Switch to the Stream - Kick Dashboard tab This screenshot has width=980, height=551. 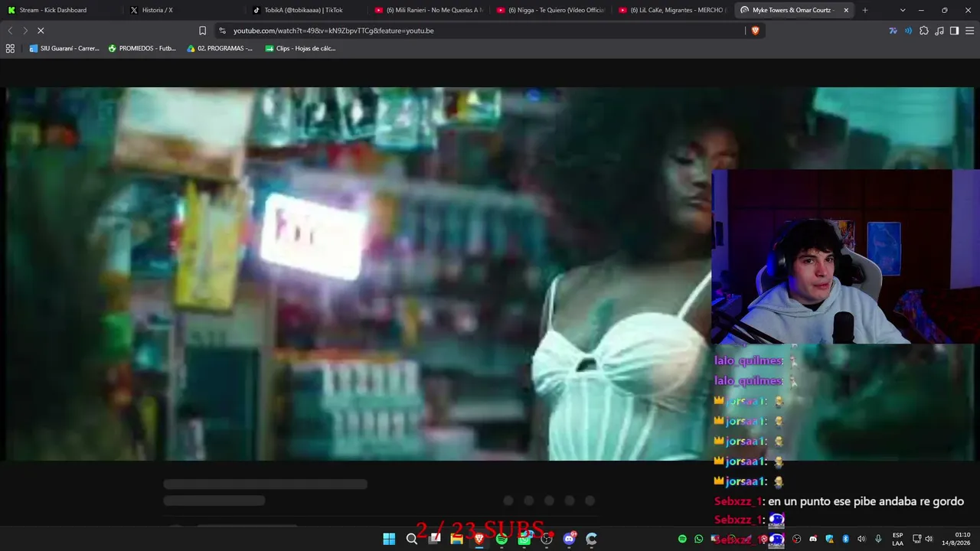tap(61, 10)
